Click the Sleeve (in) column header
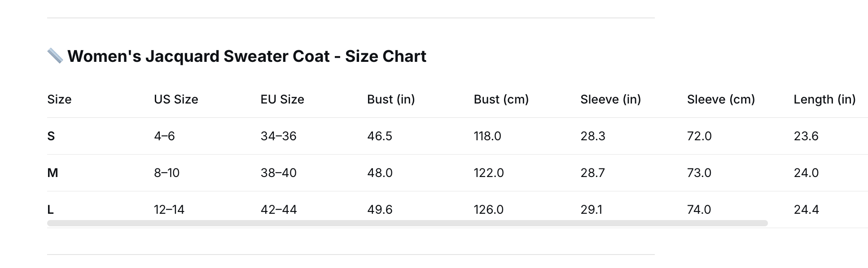Image resolution: width=868 pixels, height=268 pixels. click(610, 99)
